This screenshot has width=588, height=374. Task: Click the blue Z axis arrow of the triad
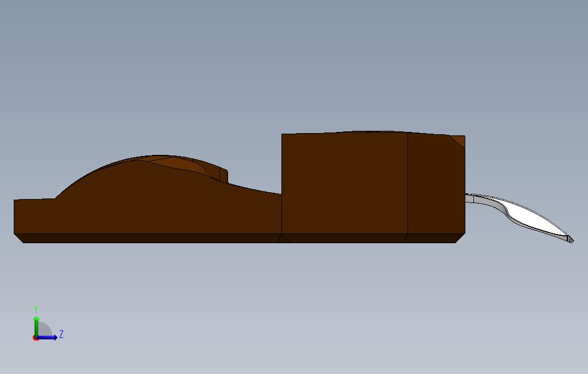pyautogui.click(x=47, y=337)
